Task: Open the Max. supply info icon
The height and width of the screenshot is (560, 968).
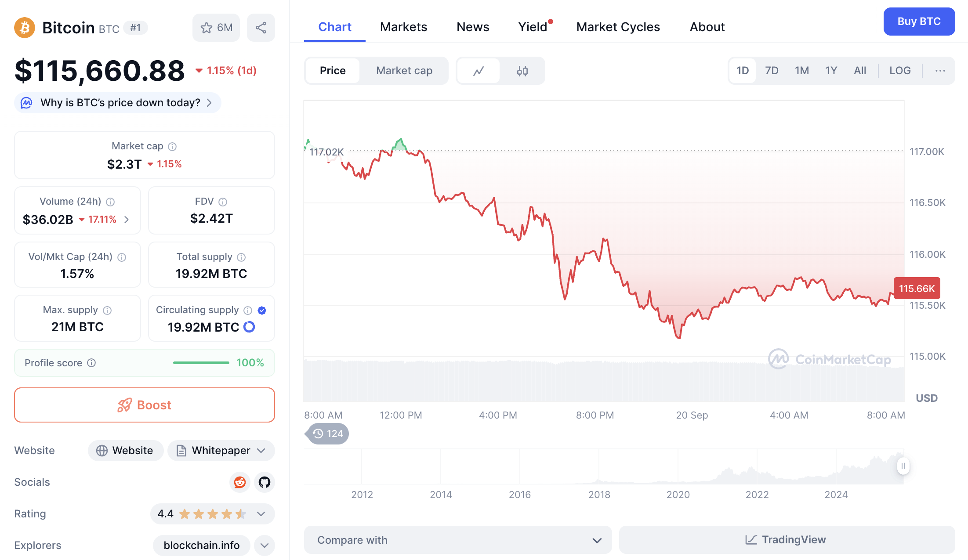Action: click(x=107, y=311)
